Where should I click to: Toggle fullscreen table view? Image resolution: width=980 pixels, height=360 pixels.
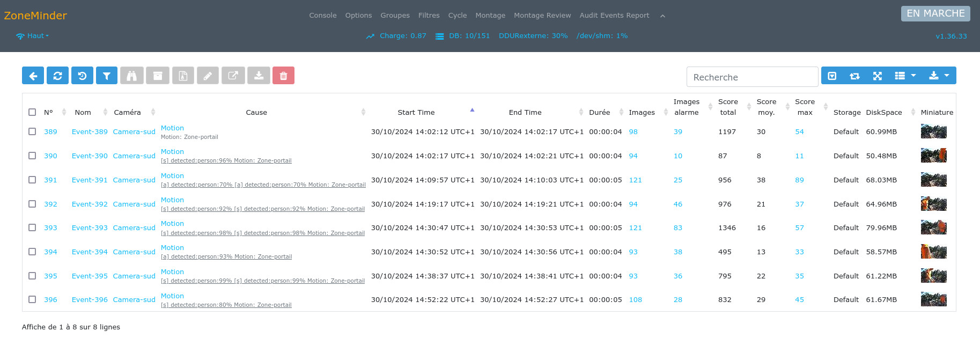[x=877, y=76]
